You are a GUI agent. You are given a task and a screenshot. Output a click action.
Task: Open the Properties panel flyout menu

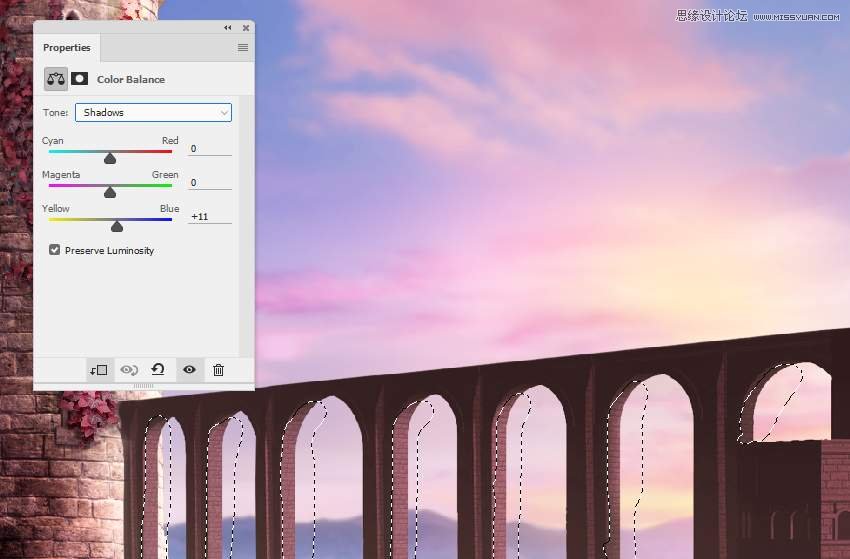pos(243,48)
